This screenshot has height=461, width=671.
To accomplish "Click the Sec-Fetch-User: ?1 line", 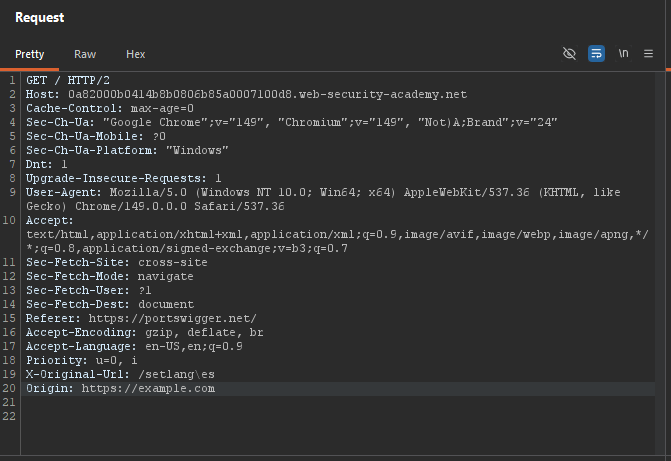I will [89, 290].
